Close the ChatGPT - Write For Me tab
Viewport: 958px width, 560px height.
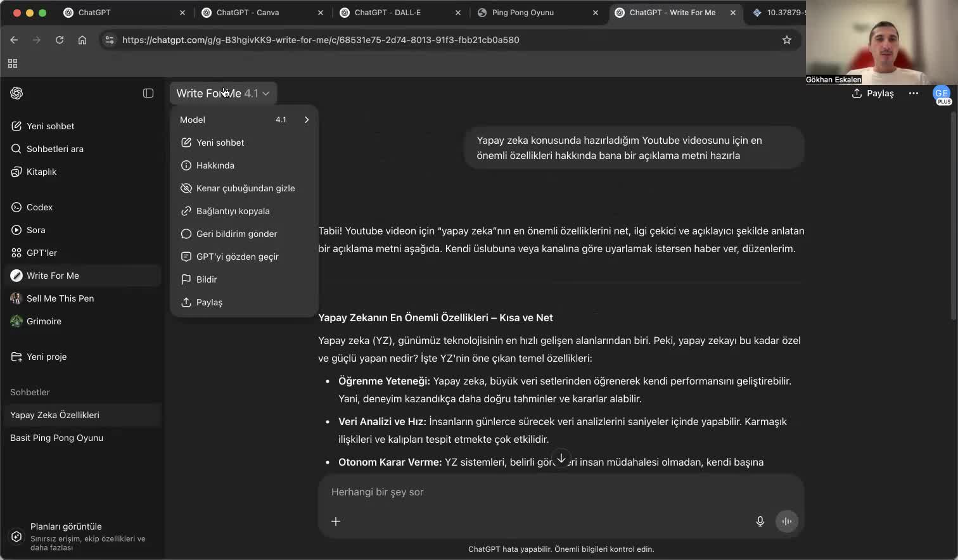[x=733, y=13]
